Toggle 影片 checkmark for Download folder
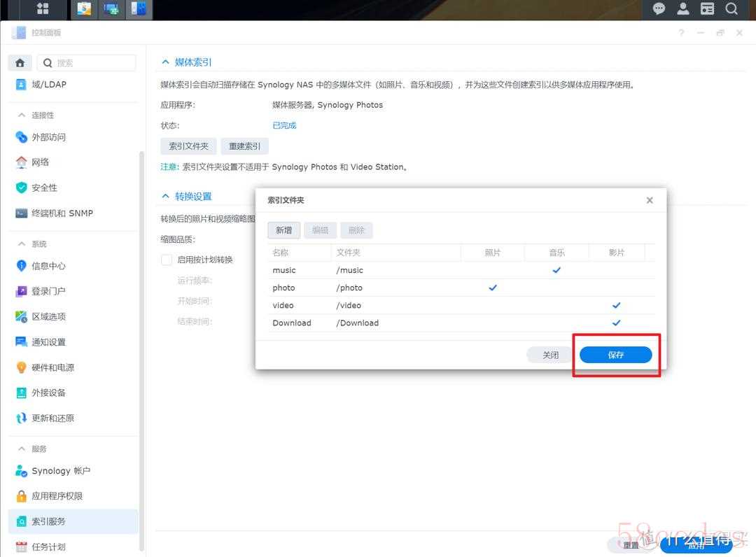The image size is (756, 557). pyautogui.click(x=616, y=323)
